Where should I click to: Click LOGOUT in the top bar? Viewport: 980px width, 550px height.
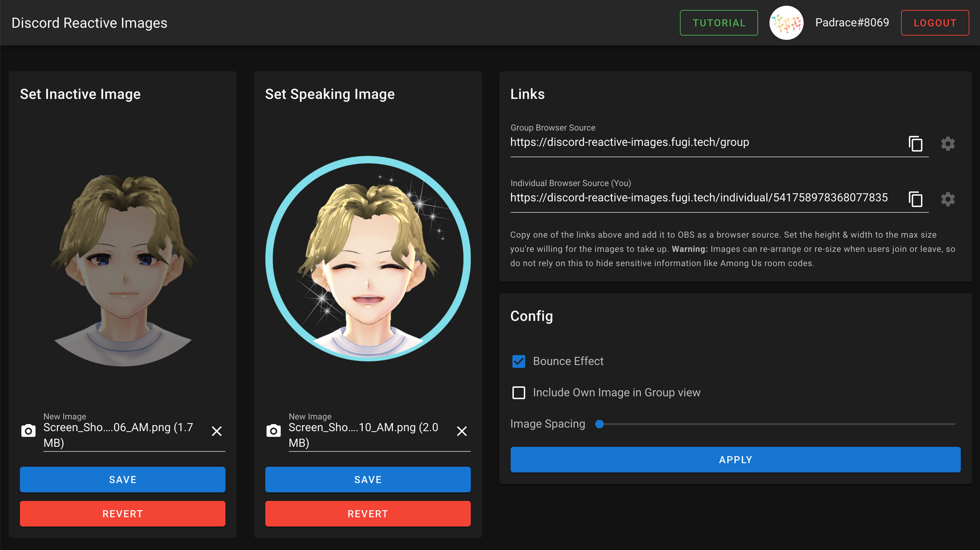coord(934,23)
